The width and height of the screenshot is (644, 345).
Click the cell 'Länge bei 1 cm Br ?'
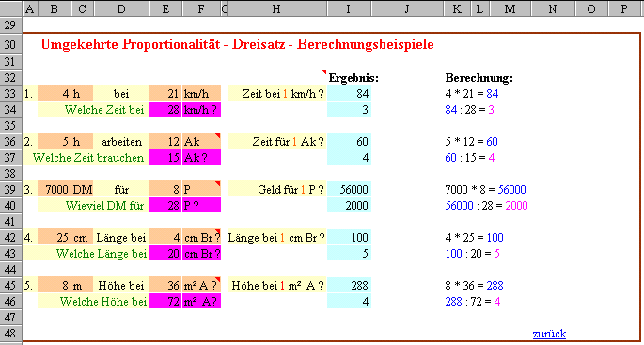[x=276, y=238]
